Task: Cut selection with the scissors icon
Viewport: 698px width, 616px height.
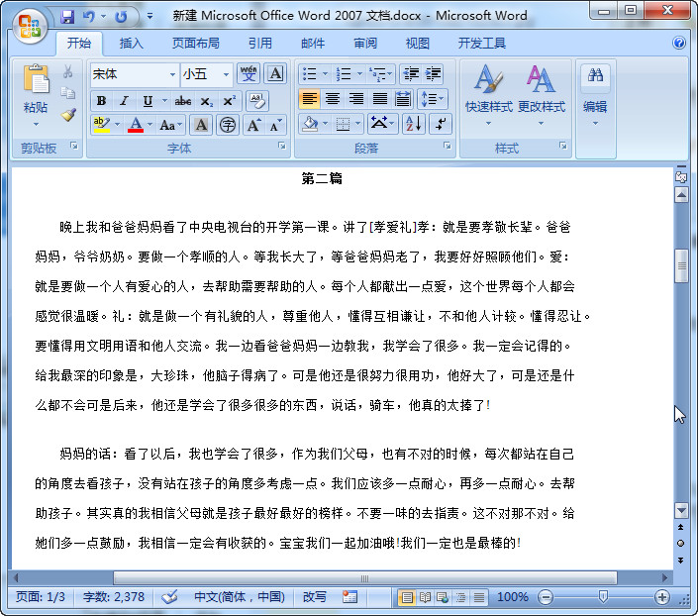Action: click(x=67, y=71)
